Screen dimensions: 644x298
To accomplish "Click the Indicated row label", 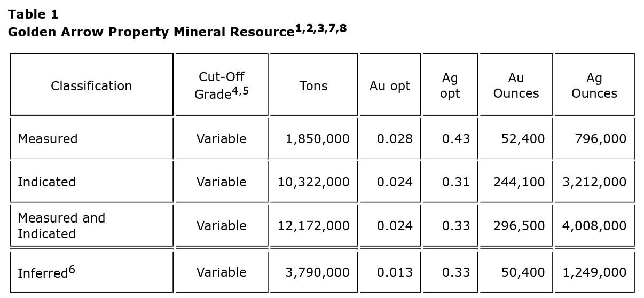I will pyautogui.click(x=46, y=182).
